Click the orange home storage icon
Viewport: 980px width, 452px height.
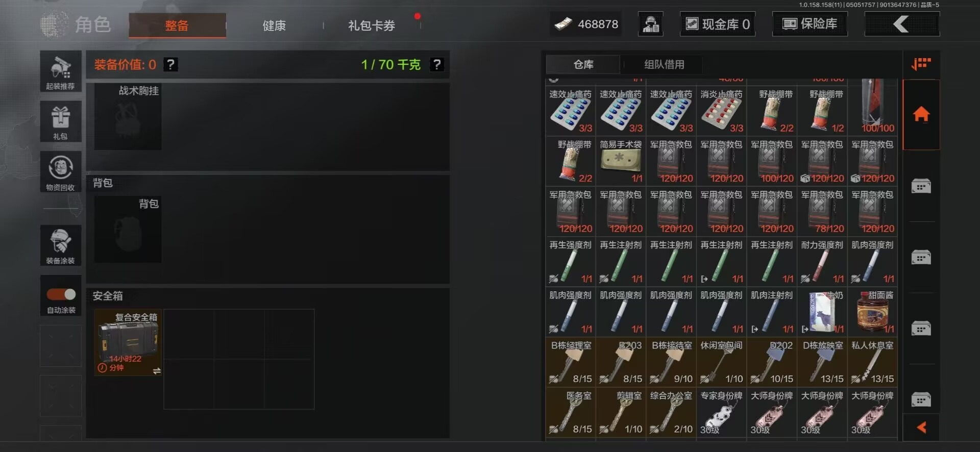click(921, 114)
